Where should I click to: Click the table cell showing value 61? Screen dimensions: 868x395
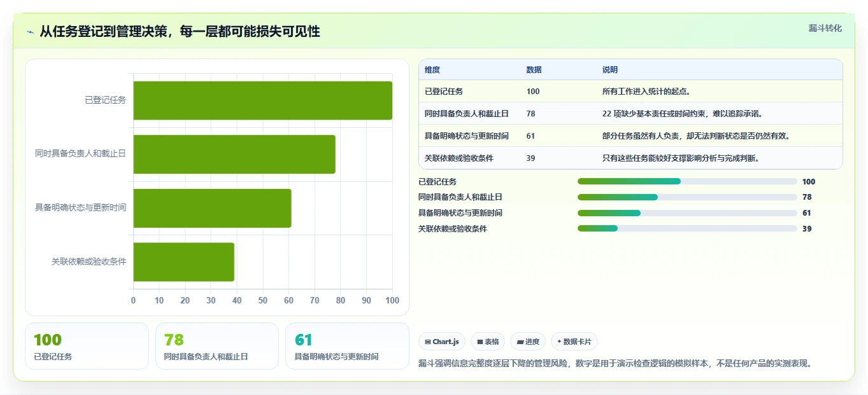559,135
